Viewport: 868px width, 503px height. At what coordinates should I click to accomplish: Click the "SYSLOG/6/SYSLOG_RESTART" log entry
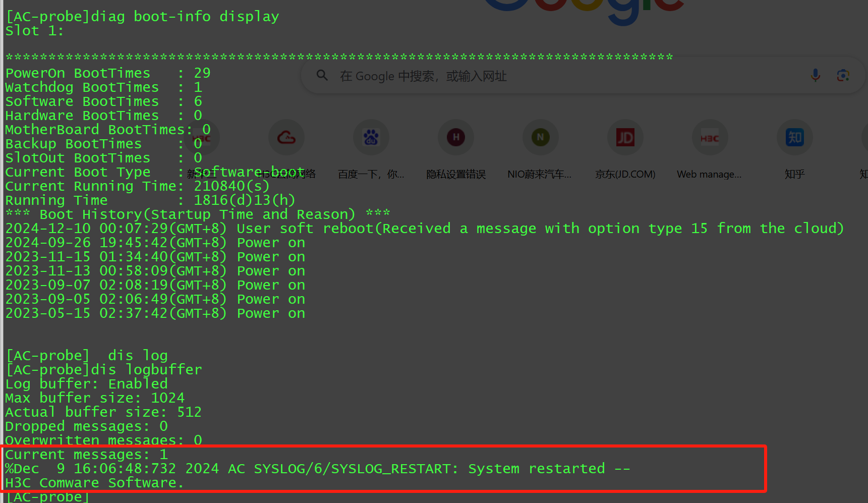[x=318, y=469]
